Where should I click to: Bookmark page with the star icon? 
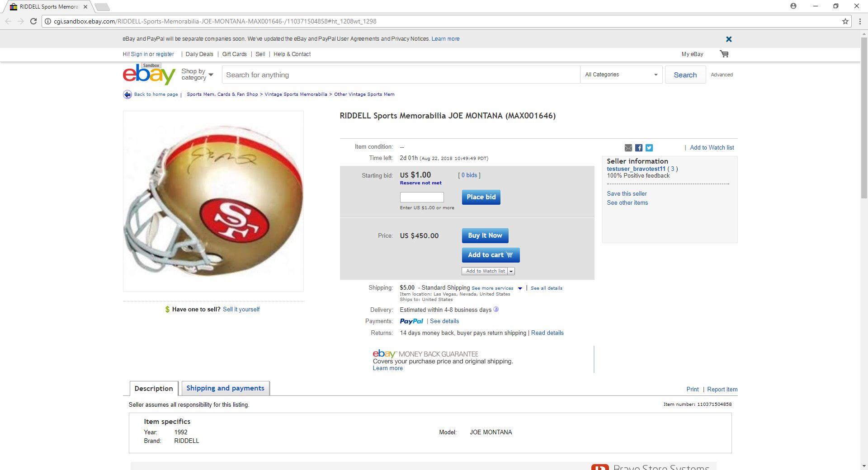(845, 21)
